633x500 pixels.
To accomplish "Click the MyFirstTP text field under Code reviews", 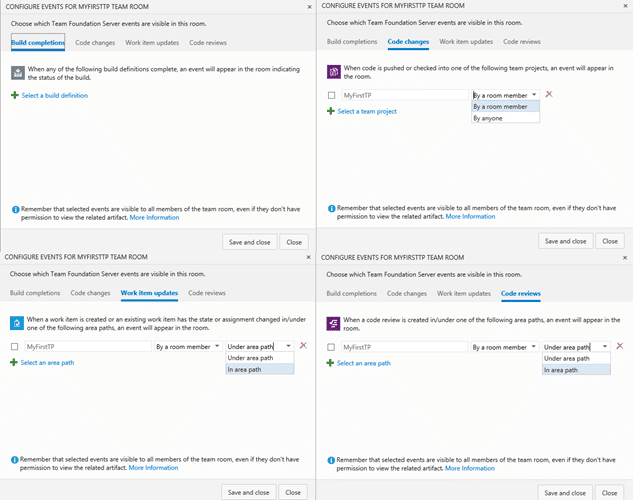I will click(404, 347).
